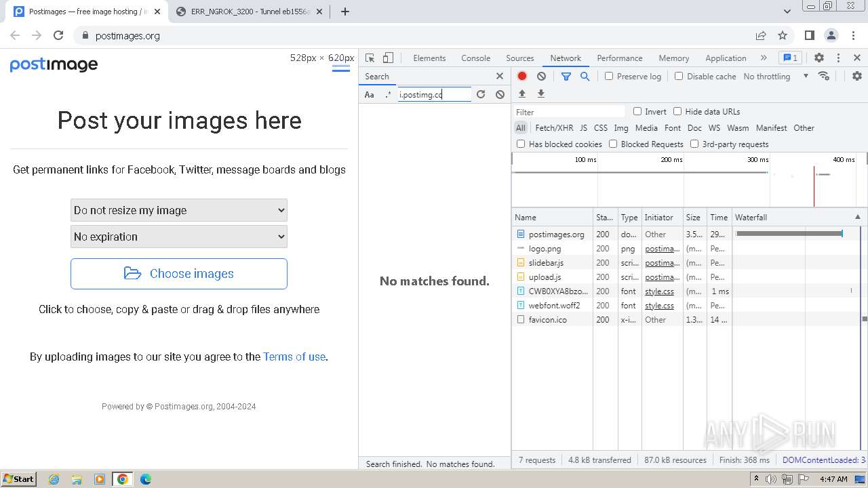The width and height of the screenshot is (868, 488).
Task: Click the import HAR upload arrow
Action: pos(522,94)
